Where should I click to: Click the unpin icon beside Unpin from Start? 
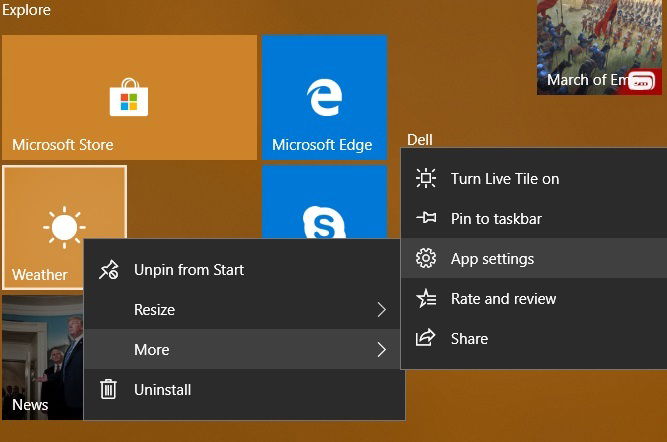[x=108, y=270]
